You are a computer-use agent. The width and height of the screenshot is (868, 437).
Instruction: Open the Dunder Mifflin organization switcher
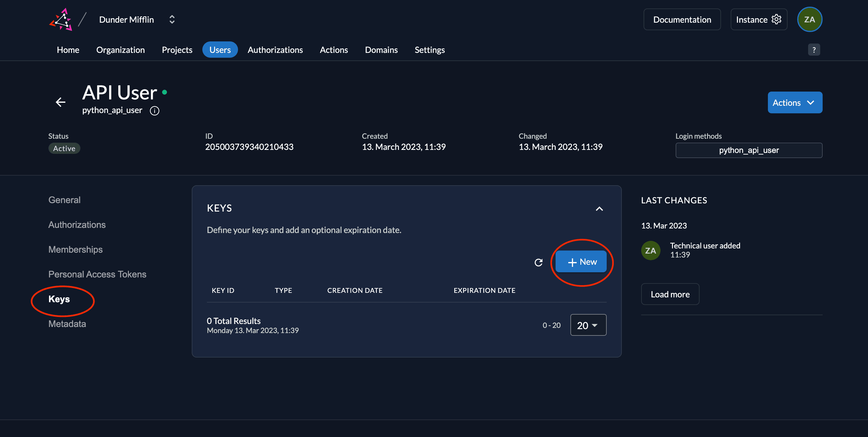(171, 20)
